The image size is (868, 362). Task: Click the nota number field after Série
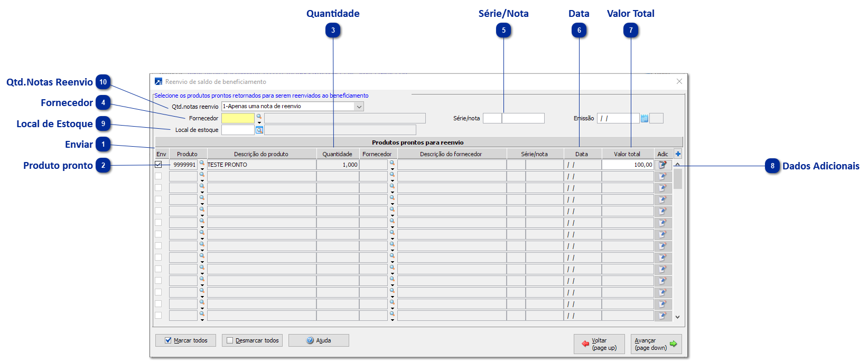pyautogui.click(x=523, y=118)
